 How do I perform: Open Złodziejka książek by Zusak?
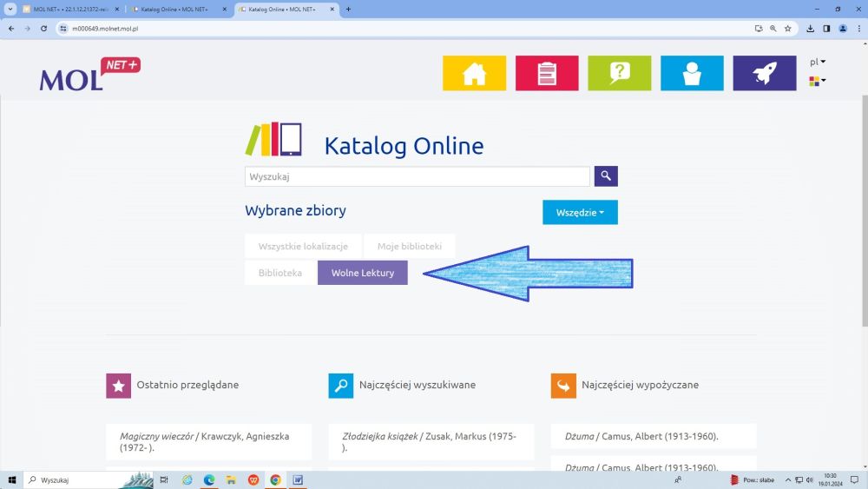click(431, 442)
